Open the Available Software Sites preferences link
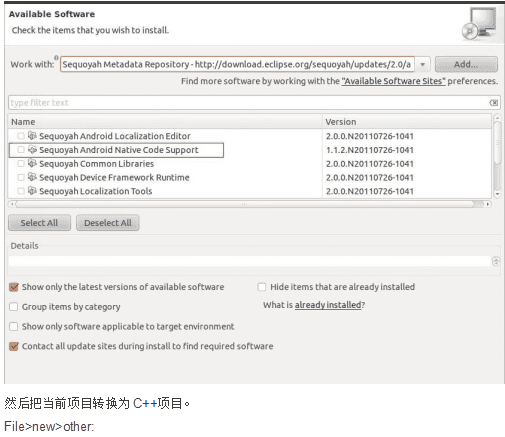Image resolution: width=505 pixels, height=437 pixels. click(x=393, y=81)
